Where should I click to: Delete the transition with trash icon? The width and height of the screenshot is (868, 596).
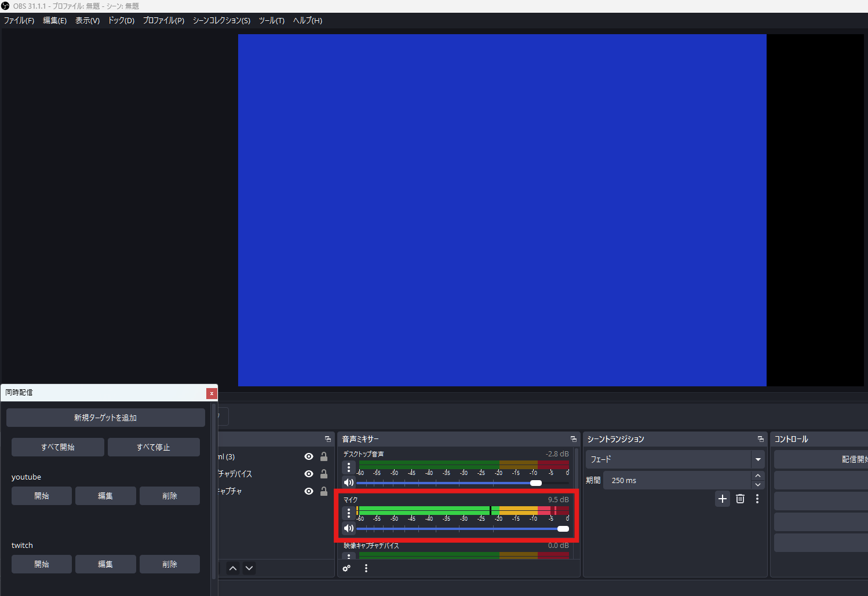740,499
